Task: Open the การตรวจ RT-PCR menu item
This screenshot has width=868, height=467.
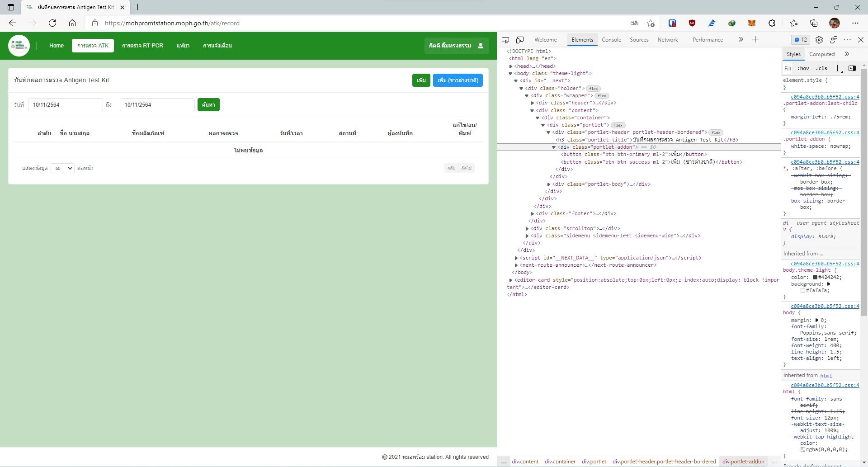Action: click(142, 46)
